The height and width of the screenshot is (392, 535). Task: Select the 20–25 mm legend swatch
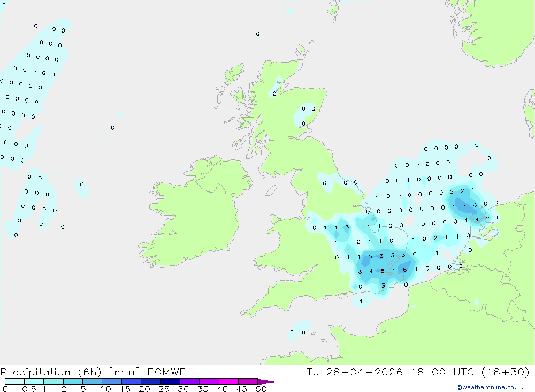151,381
